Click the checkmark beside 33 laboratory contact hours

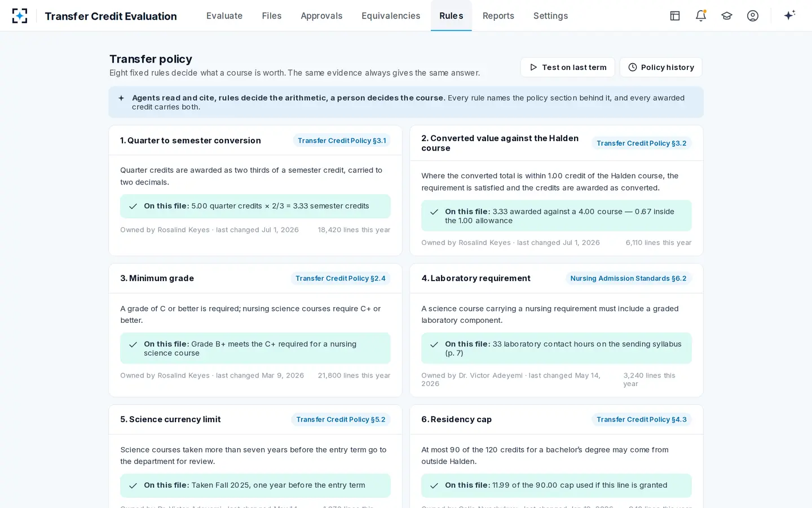[434, 345]
